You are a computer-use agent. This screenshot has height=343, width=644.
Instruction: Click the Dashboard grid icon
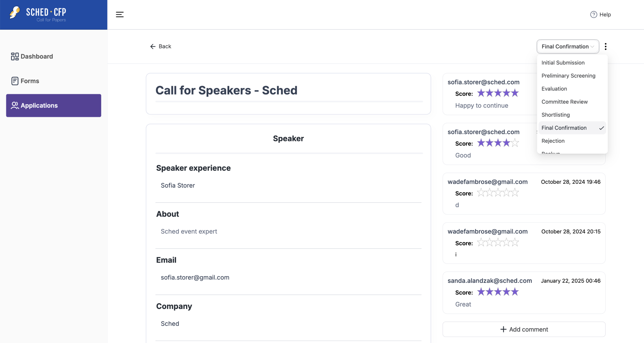tap(15, 56)
